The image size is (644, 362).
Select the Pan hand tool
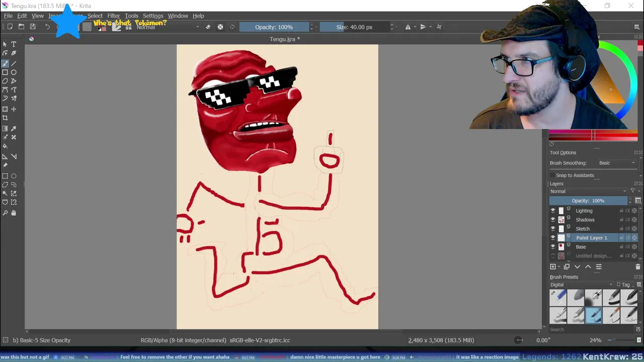[14, 213]
